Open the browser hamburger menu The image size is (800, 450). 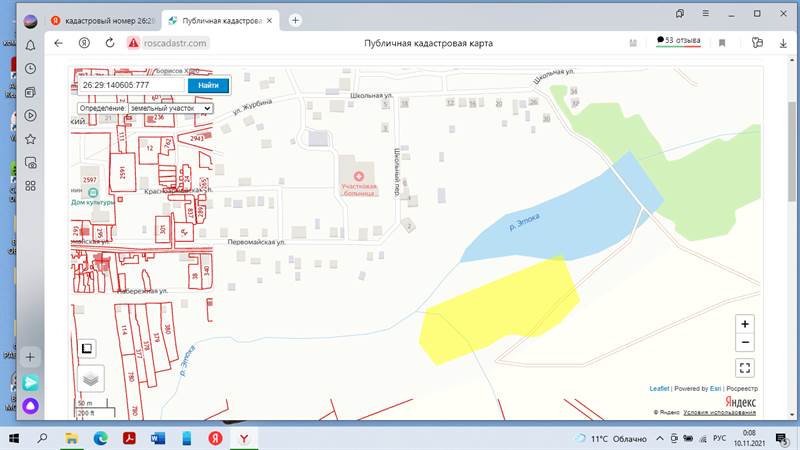pos(704,14)
